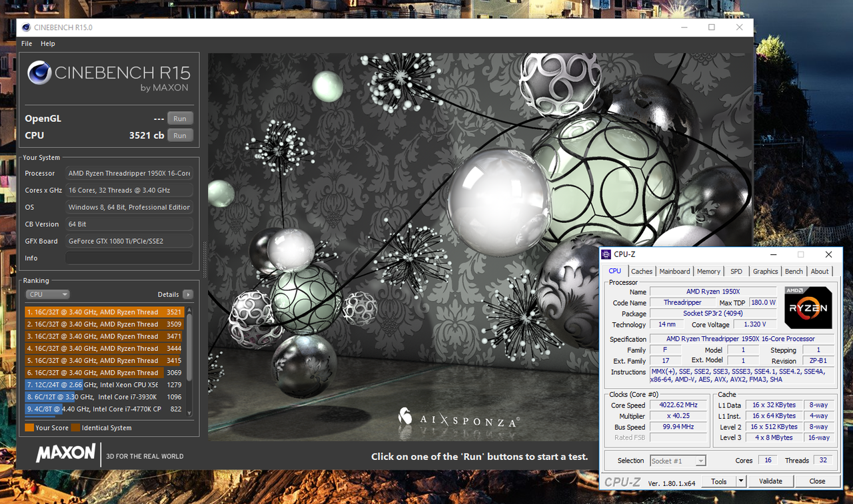Run the OpenGL benchmark test

coord(180,119)
